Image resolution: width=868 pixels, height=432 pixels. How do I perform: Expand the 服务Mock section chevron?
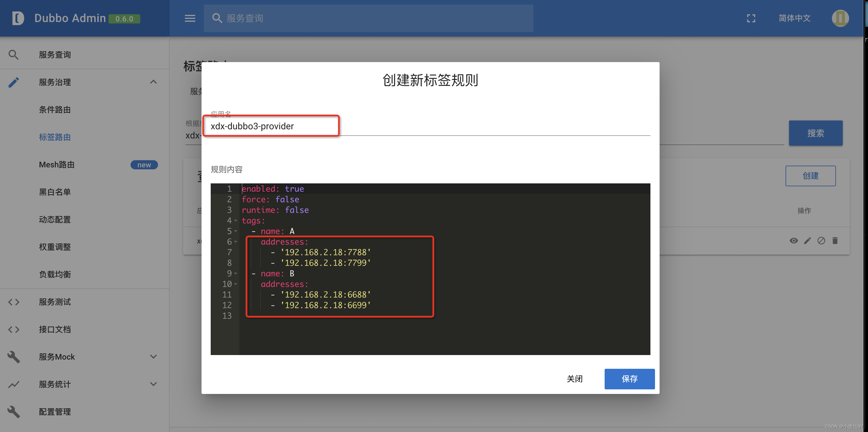point(153,356)
